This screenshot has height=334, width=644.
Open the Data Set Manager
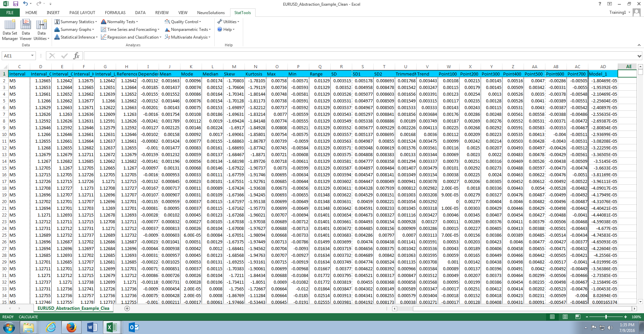click(10, 30)
